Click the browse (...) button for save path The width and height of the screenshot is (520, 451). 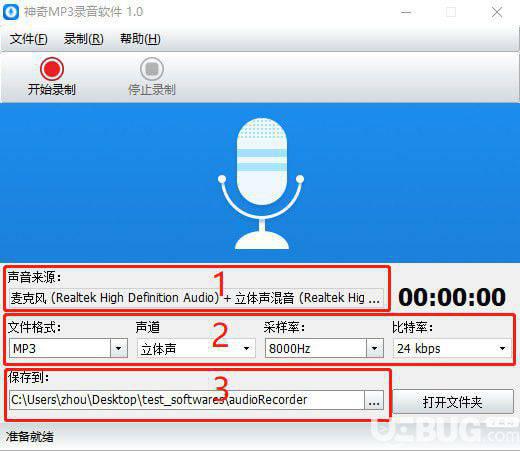click(374, 400)
